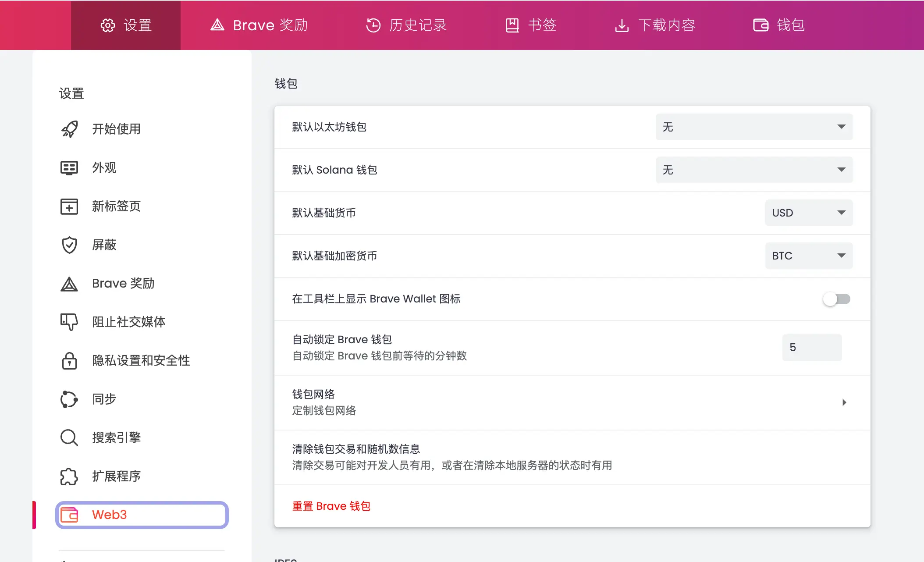Click the rocket icon for 开始使用
924x562 pixels.
(x=69, y=129)
